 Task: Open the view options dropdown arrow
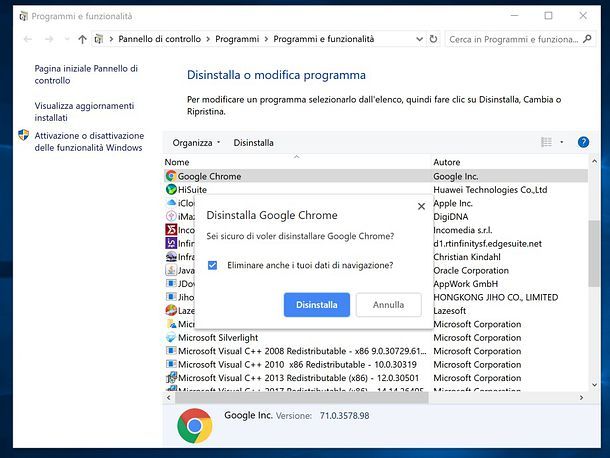[561, 142]
